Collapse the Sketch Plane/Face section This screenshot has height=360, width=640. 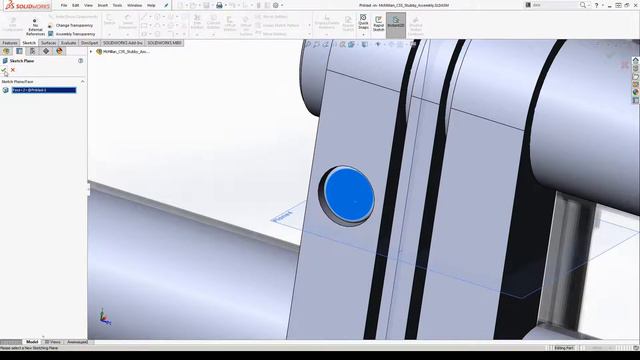pyautogui.click(x=83, y=82)
